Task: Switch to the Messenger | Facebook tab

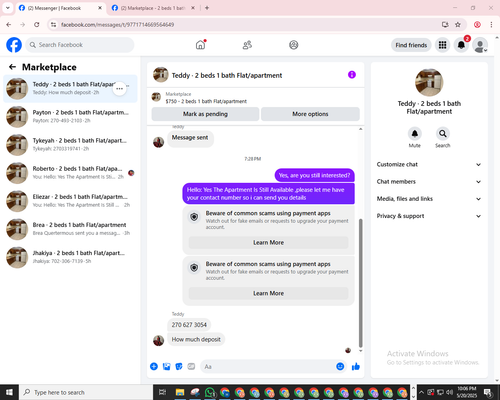Action: coord(60,8)
